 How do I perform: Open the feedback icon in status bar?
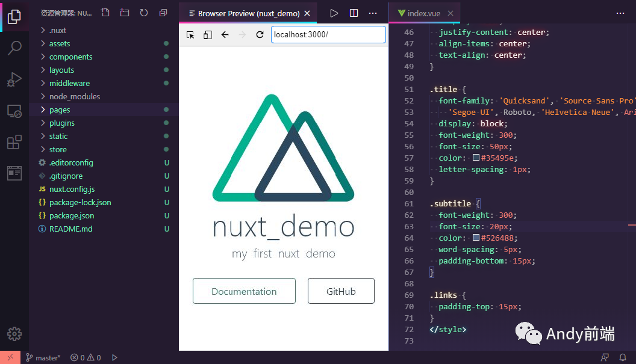(x=605, y=357)
